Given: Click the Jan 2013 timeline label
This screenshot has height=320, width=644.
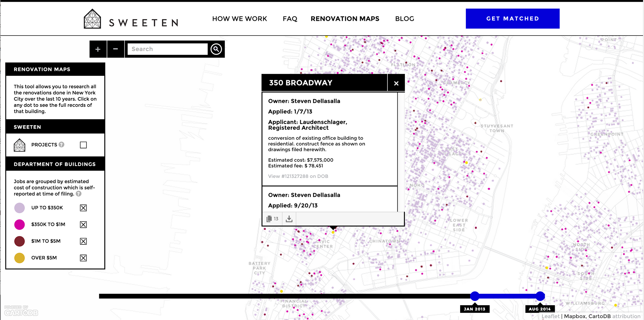Looking at the screenshot, I should (475, 309).
